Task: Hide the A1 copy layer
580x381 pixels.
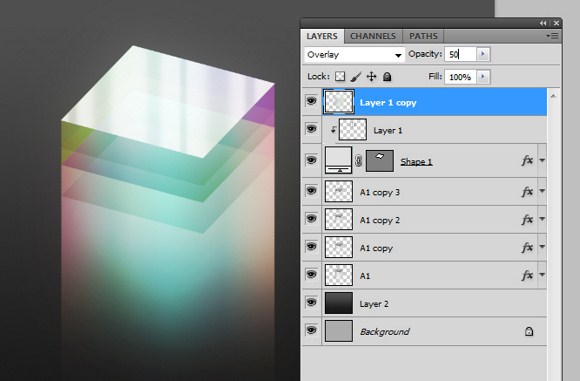Action: 311,246
